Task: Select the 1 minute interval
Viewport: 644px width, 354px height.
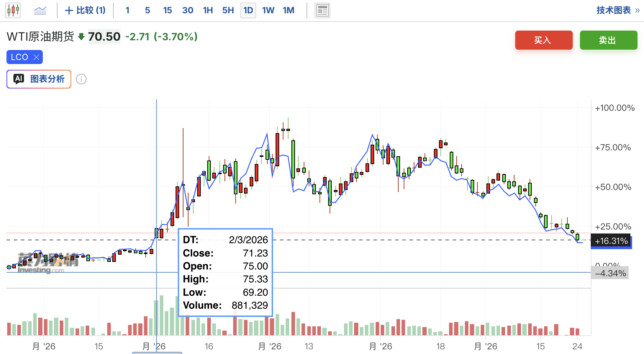Action: pos(127,10)
